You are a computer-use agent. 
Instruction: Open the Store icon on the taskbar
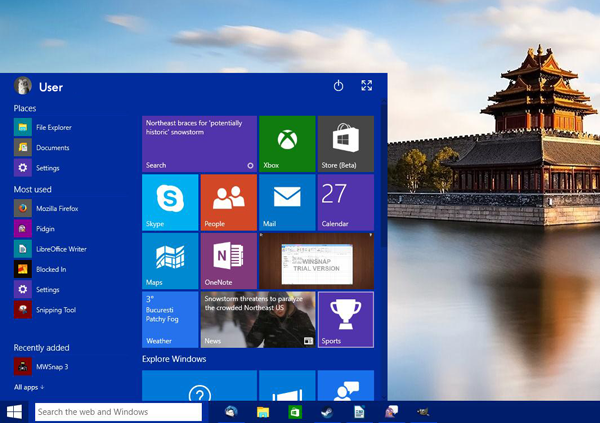point(295,412)
